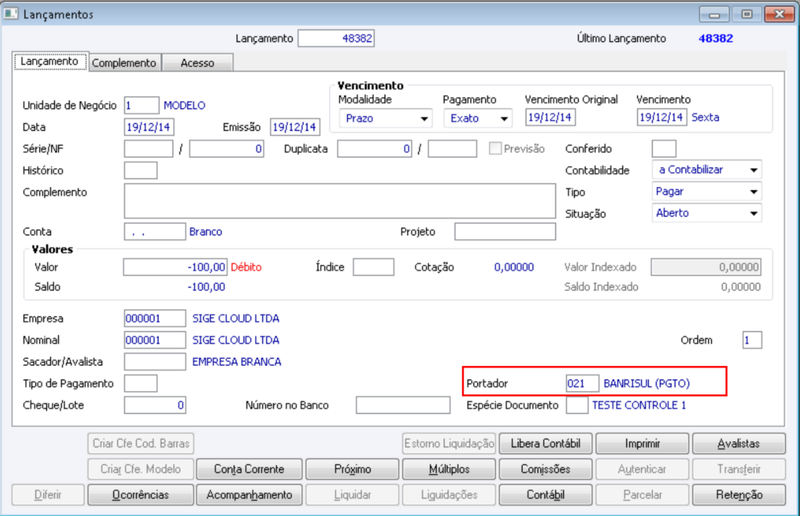This screenshot has height=516, width=800.
Task: Click the Transferir button
Action: [x=738, y=469]
